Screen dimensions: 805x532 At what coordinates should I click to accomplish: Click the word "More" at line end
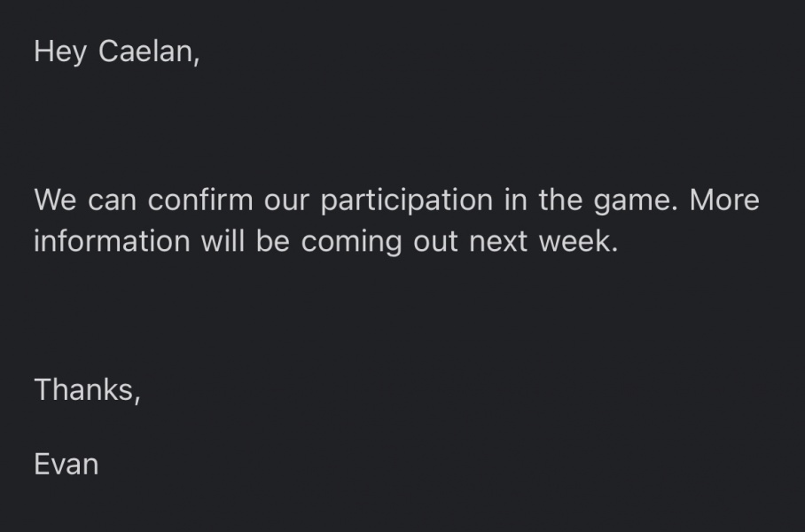(724, 200)
